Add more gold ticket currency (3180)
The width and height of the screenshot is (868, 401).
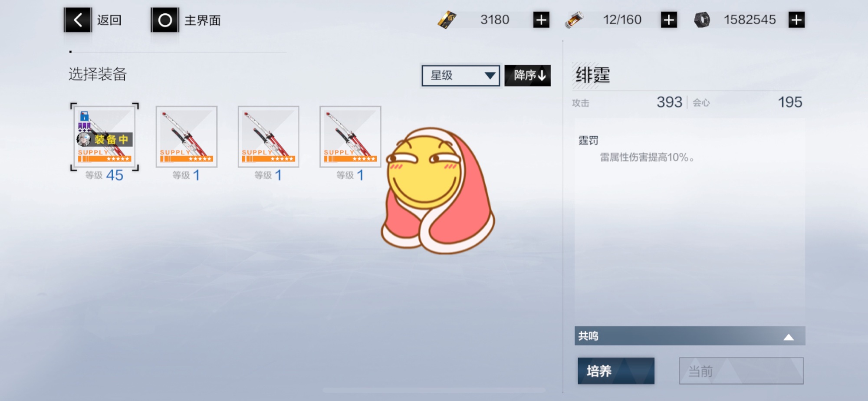541,20
